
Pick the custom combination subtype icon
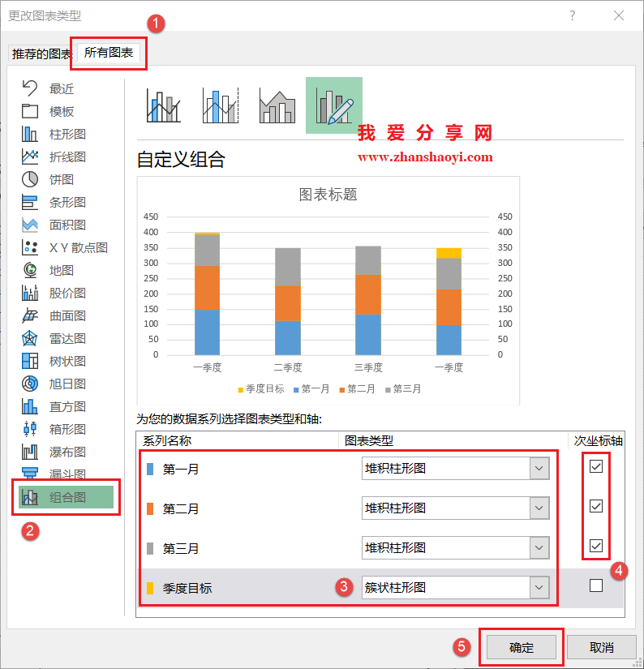point(334,105)
